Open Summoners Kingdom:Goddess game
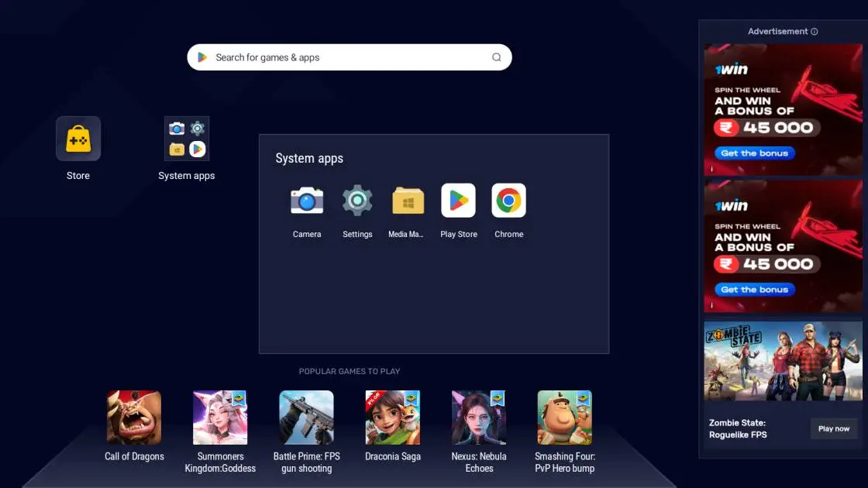 coord(220,418)
